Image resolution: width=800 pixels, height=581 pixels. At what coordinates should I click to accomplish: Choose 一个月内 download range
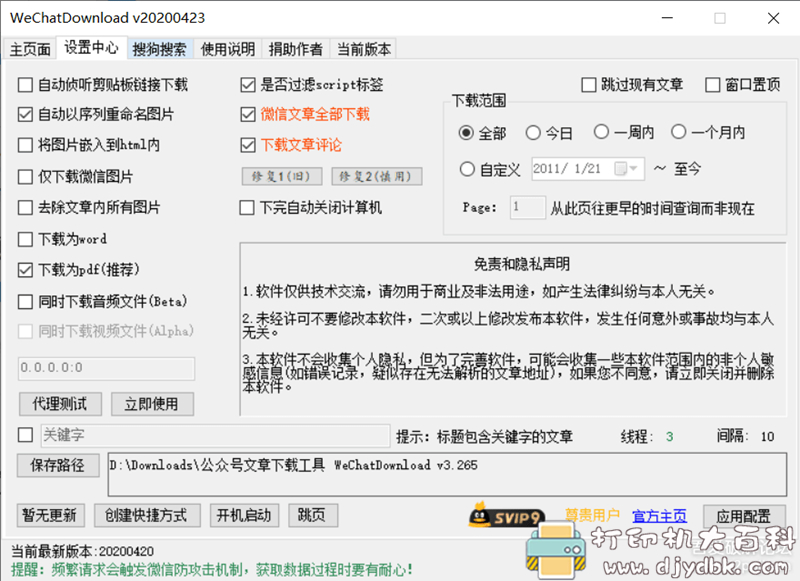[x=678, y=132]
